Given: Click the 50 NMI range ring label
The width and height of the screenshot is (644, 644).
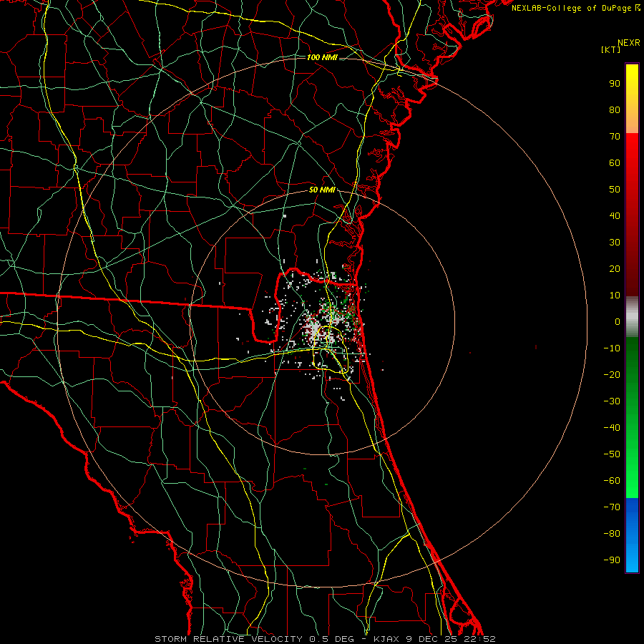Looking at the screenshot, I should pos(322,190).
